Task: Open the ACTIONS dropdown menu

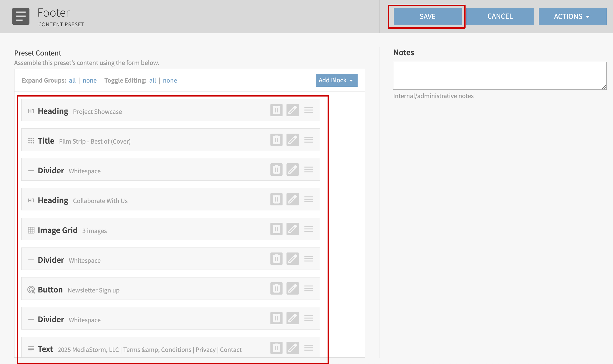Action: point(572,16)
